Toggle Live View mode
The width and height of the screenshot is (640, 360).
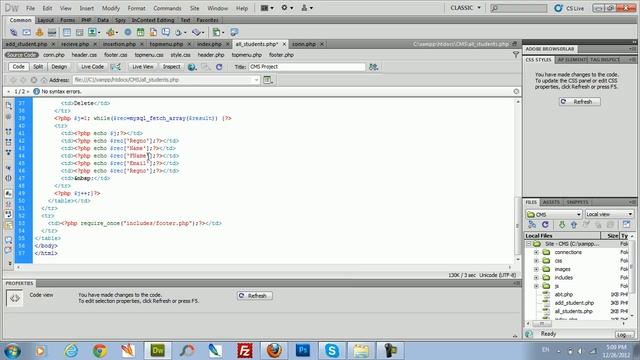click(x=142, y=67)
